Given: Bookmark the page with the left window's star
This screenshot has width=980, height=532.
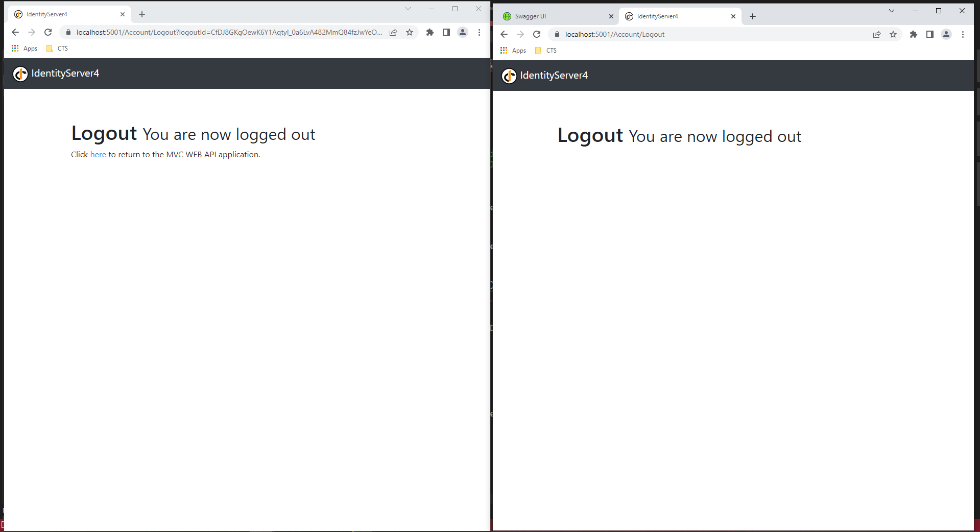Looking at the screenshot, I should [410, 32].
